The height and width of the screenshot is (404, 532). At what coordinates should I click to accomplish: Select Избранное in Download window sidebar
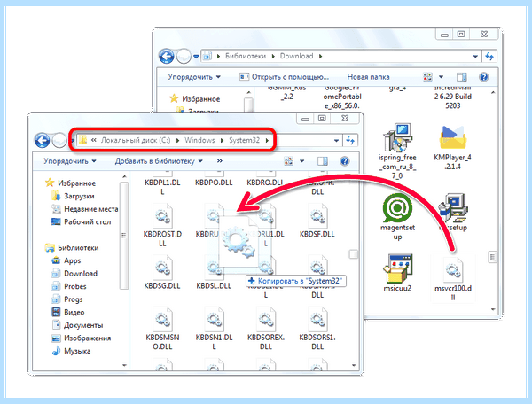(x=195, y=98)
